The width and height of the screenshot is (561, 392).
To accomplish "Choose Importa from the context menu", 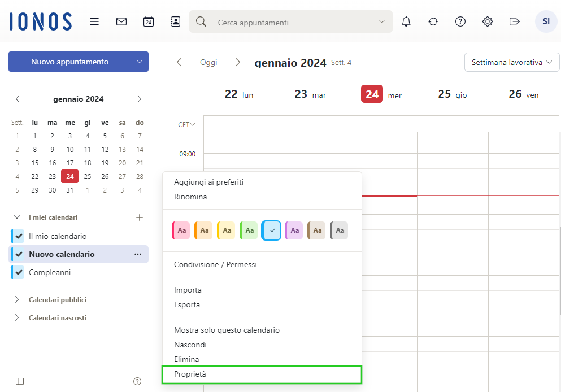I will 262,290.
